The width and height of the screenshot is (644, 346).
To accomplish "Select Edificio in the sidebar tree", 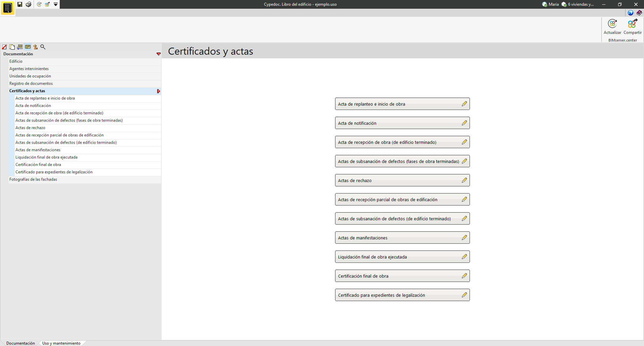I will [85, 61].
